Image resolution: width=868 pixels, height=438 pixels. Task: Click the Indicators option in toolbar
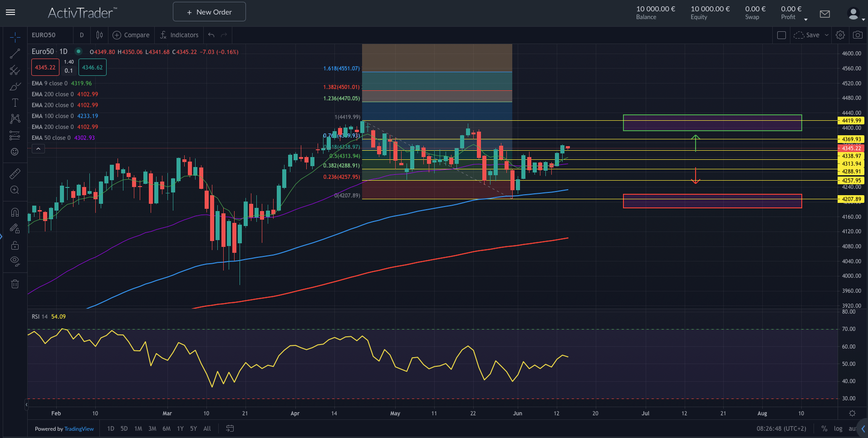pos(183,35)
